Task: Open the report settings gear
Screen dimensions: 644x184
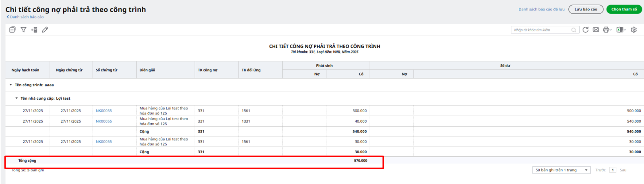Action: pos(634,30)
